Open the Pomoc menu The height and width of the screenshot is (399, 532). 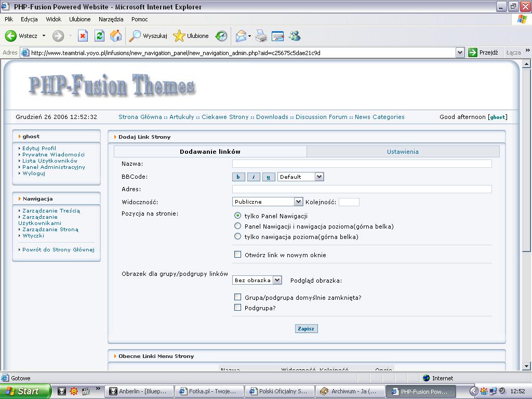tap(139, 19)
